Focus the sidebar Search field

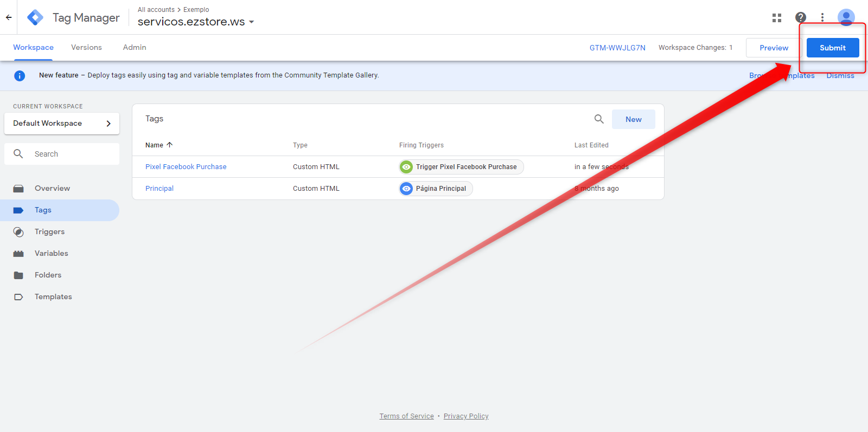coord(62,154)
